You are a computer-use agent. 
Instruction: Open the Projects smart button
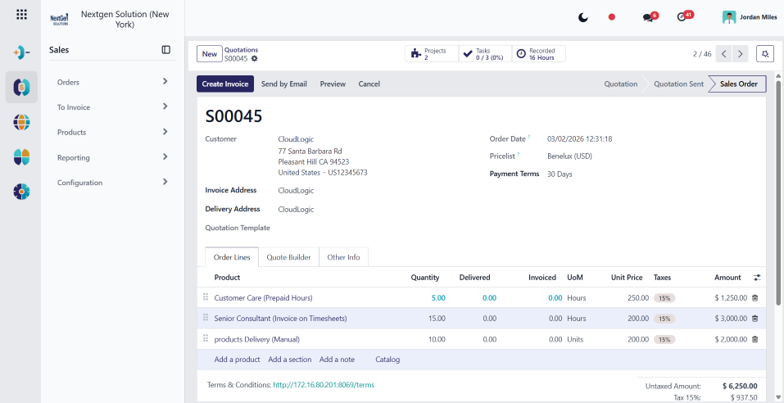432,54
